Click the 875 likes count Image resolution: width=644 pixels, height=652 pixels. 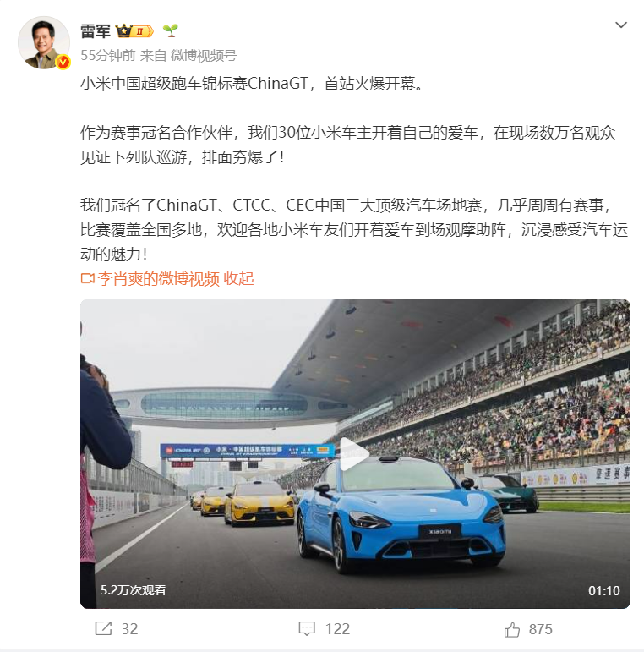pyautogui.click(x=540, y=629)
